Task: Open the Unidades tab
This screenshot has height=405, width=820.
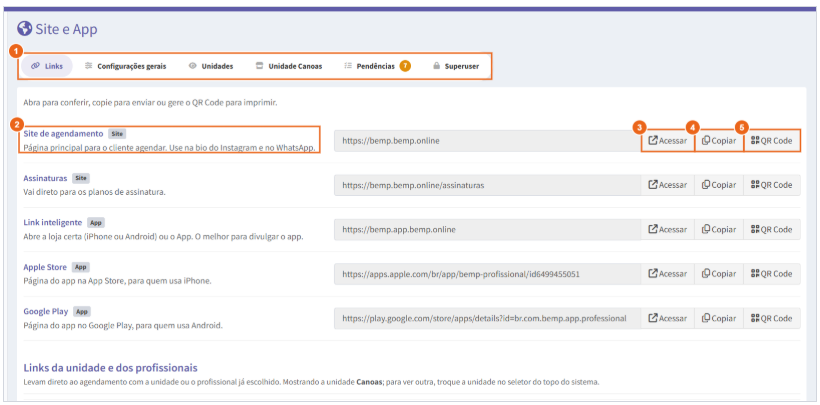Action: [211, 66]
